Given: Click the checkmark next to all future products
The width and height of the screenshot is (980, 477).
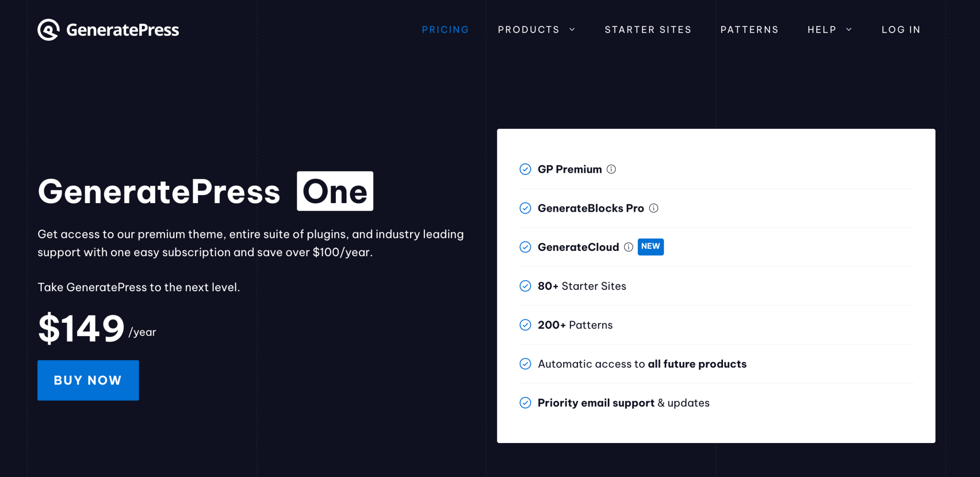Looking at the screenshot, I should click(525, 363).
